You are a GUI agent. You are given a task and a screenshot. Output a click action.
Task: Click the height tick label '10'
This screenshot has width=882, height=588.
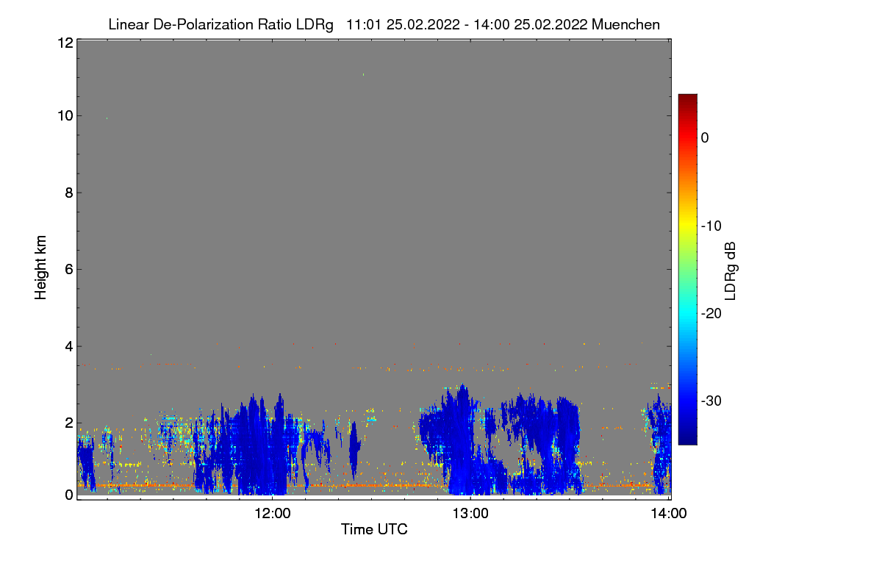[65, 115]
